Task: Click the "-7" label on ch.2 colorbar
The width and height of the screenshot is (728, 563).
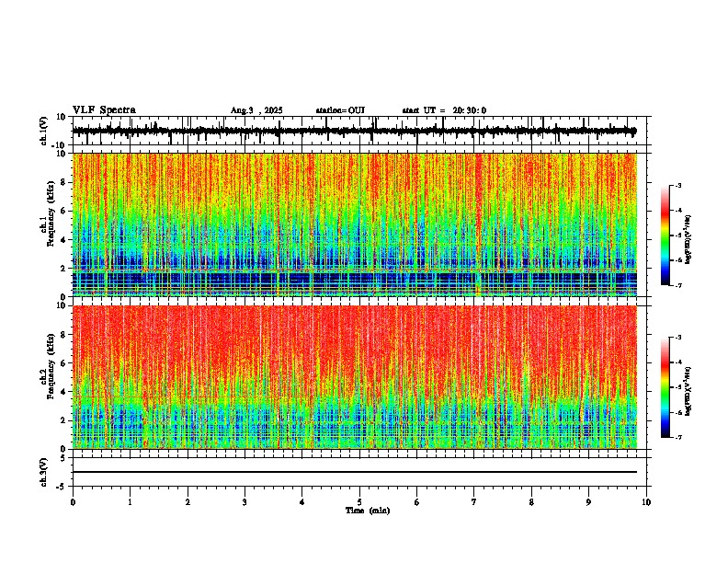Action: (x=678, y=437)
